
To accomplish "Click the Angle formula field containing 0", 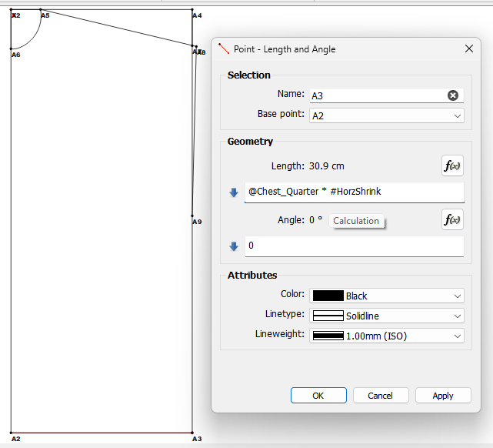I will click(354, 246).
